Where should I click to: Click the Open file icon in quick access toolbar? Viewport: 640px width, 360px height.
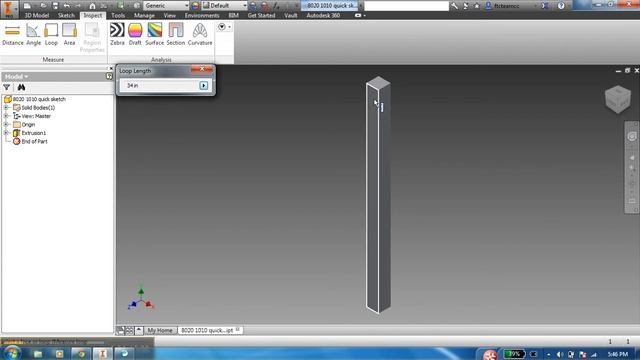(x=43, y=6)
